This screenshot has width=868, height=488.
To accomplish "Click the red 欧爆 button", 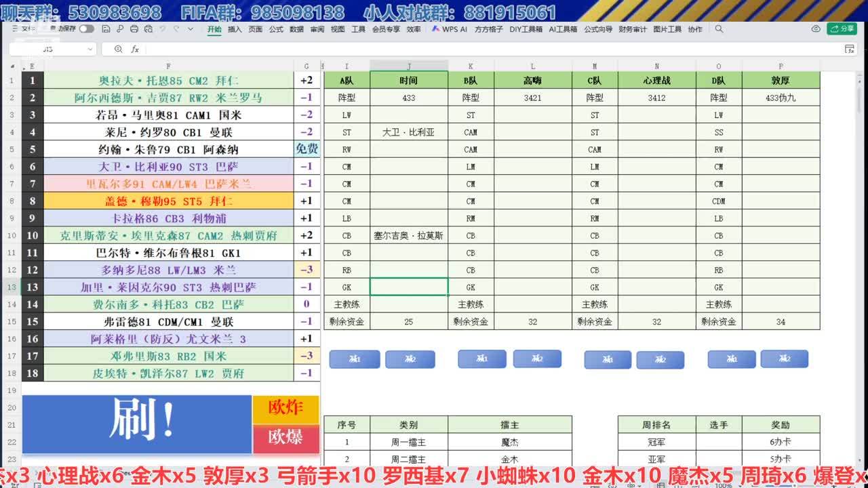I will [285, 438].
